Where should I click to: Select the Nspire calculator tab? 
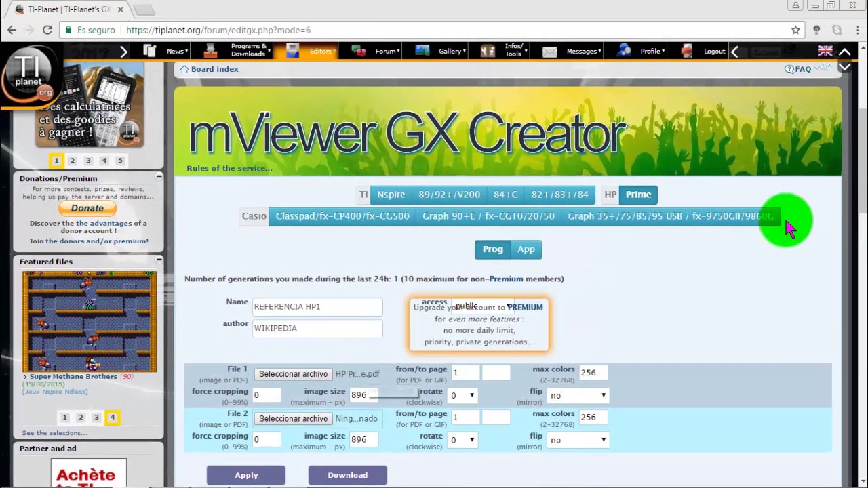(391, 195)
